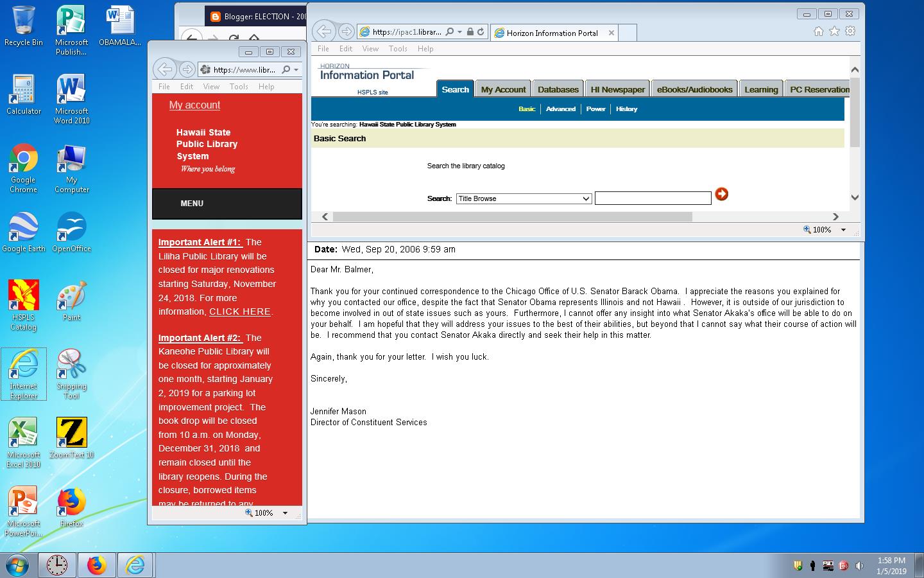Open Tools menu in Horizon IE window

click(x=398, y=48)
